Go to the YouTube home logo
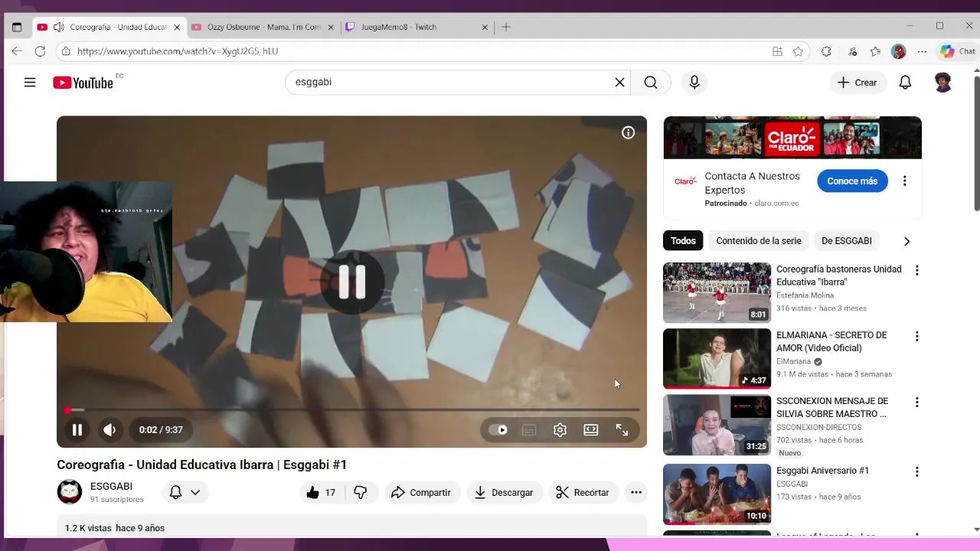The image size is (980, 551). click(x=83, y=83)
